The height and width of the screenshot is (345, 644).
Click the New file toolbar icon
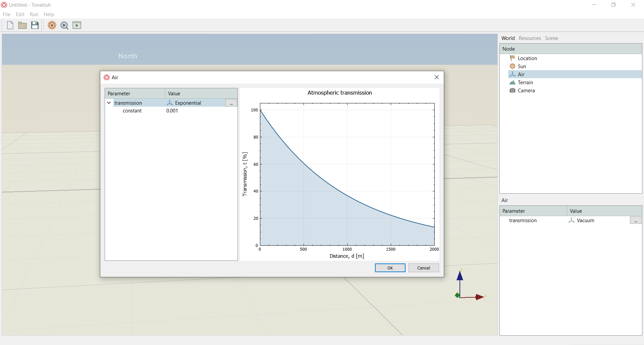coord(10,25)
